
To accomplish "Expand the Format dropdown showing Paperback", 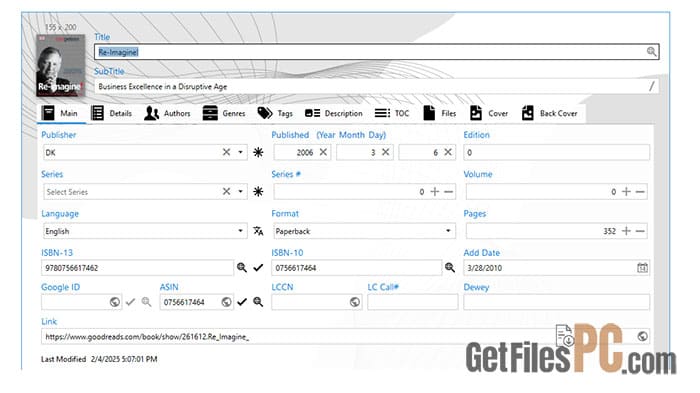I will click(x=448, y=231).
